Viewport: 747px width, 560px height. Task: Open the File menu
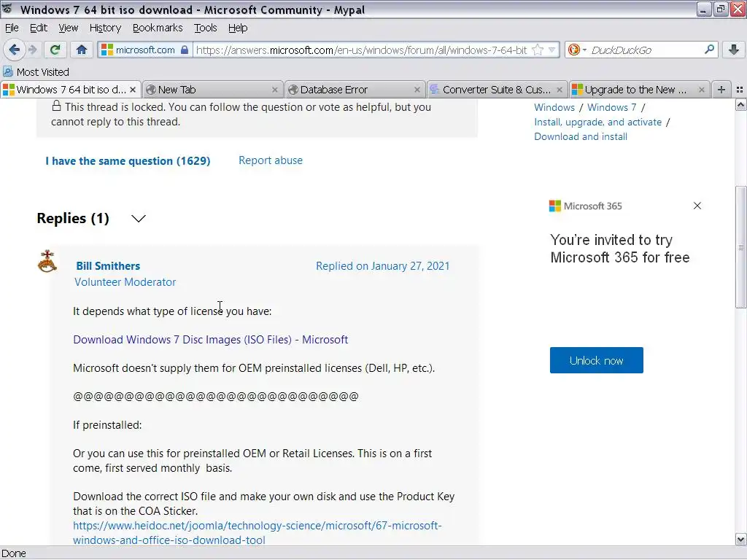[12, 28]
